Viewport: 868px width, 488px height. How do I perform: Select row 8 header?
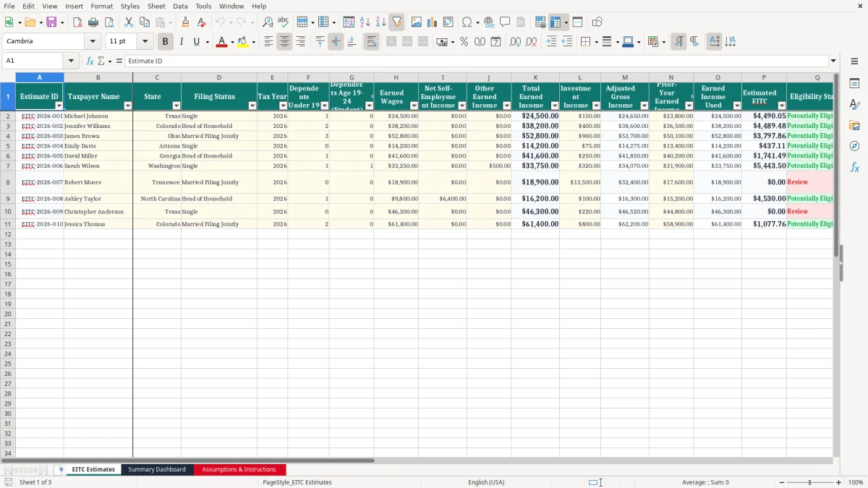coord(7,182)
